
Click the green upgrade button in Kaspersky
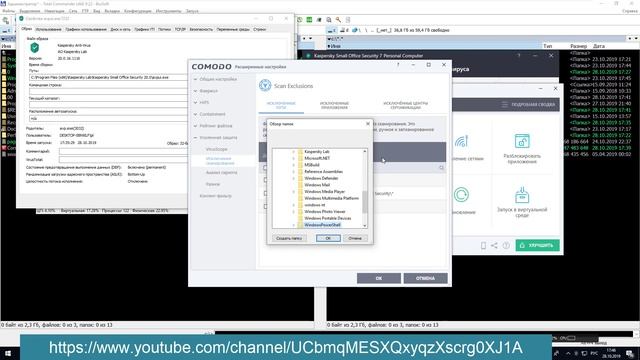pos(538,245)
